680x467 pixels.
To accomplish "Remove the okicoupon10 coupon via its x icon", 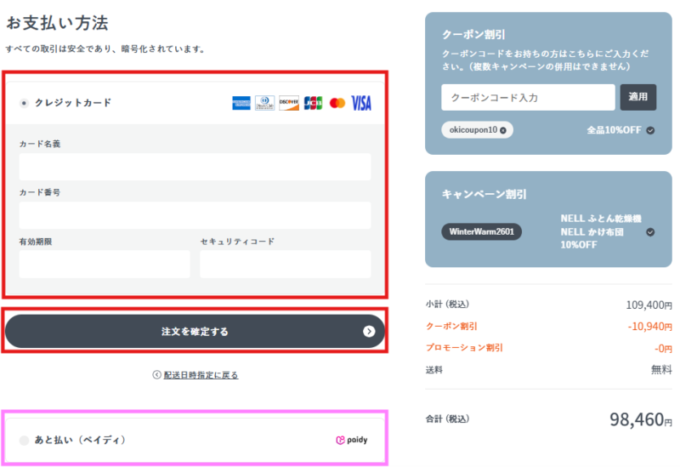I will coord(503,130).
